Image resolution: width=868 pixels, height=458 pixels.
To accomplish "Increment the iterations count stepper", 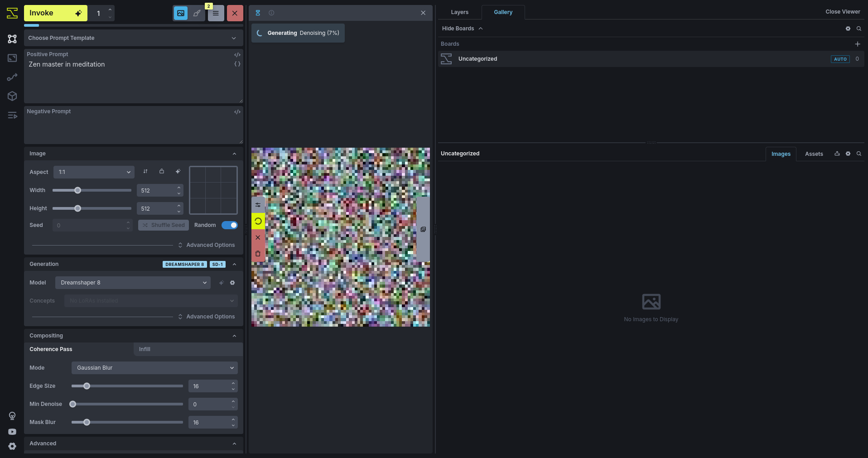I will 110,10.
